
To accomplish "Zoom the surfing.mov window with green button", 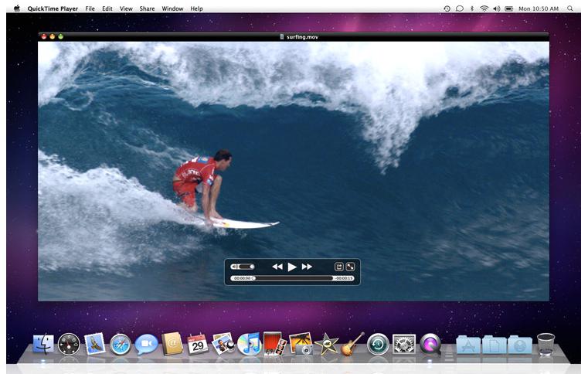I will coord(60,36).
